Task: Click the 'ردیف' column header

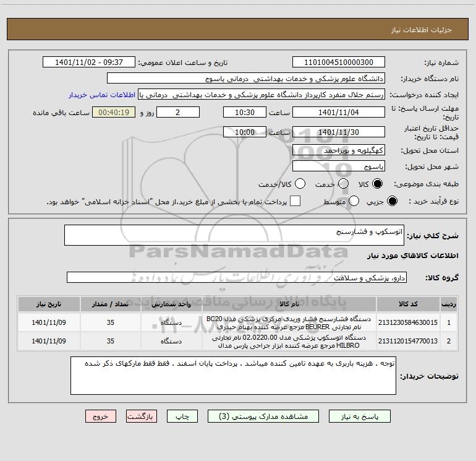Action: click(x=449, y=304)
